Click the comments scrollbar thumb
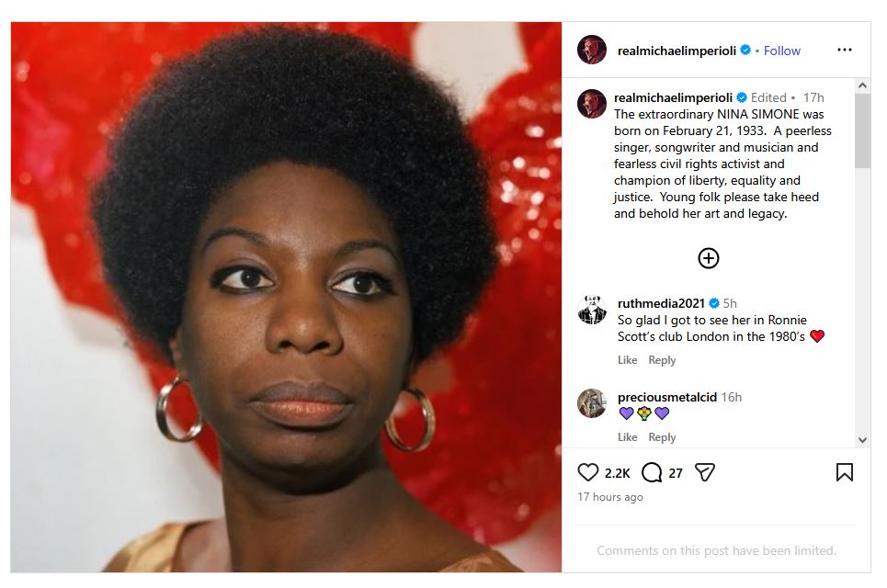The height and width of the screenshot is (588, 887). coord(862,130)
